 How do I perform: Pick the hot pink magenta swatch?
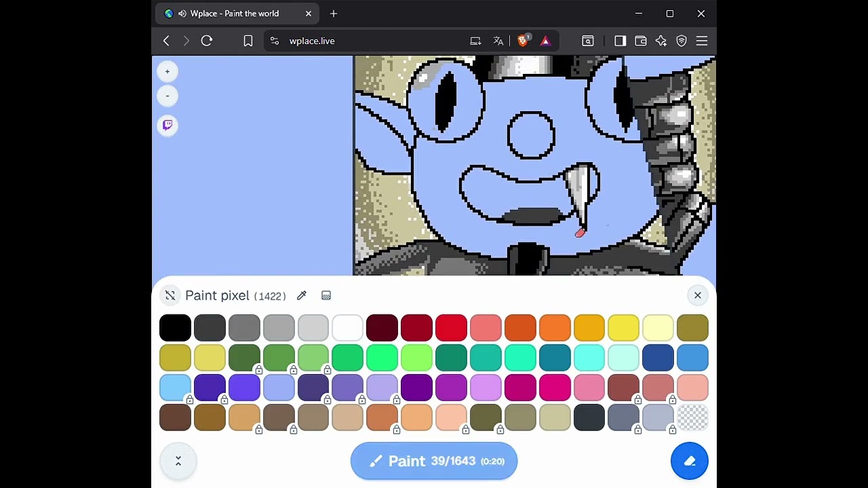pyautogui.click(x=555, y=388)
